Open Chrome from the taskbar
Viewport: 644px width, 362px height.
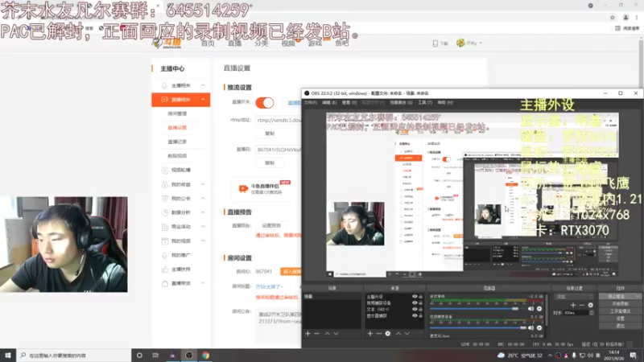[x=206, y=356]
